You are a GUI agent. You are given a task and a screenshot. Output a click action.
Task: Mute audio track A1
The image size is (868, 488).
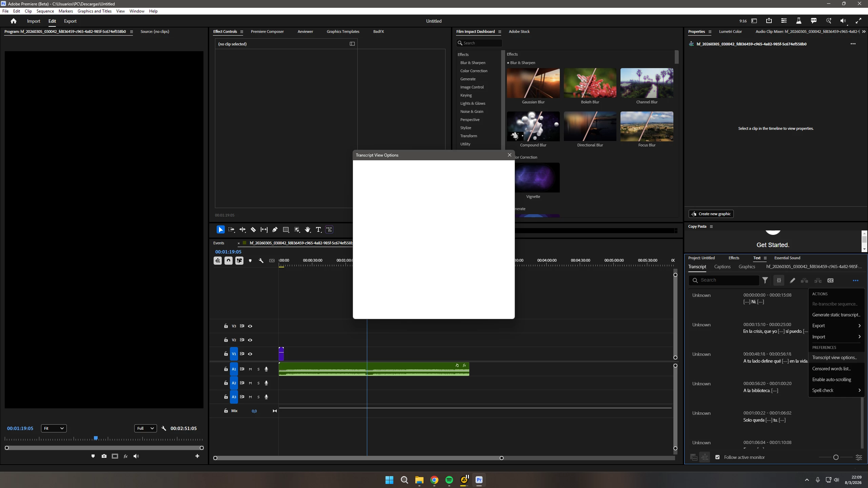[250, 369]
